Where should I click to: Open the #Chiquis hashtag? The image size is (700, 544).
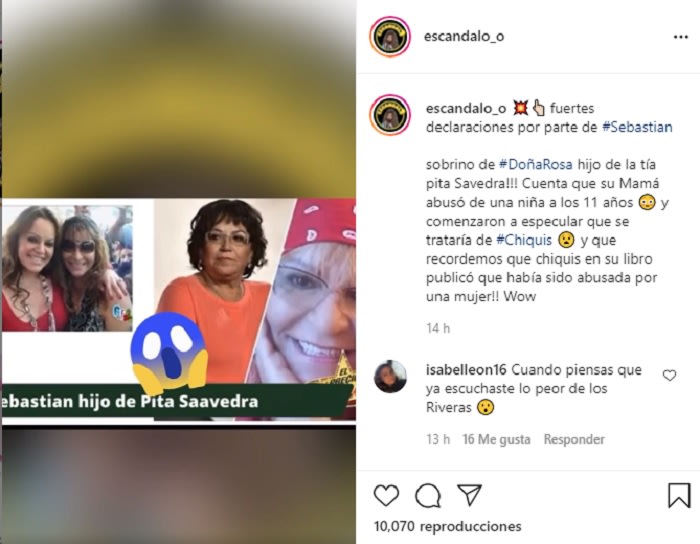click(x=524, y=240)
